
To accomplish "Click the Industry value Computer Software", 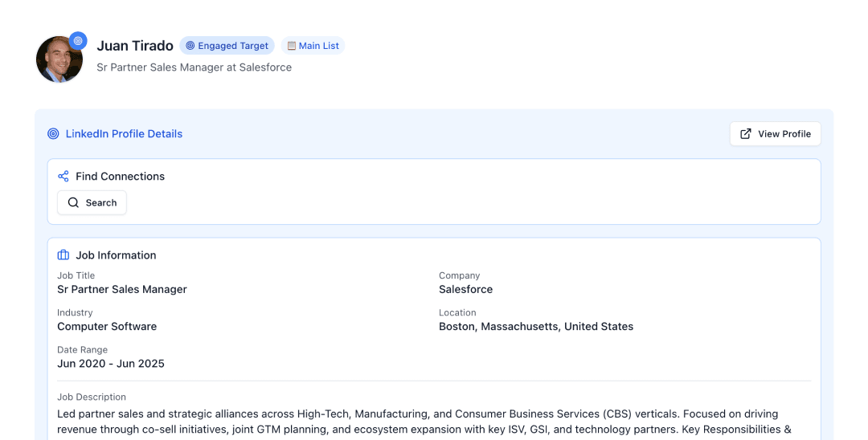I will (107, 327).
